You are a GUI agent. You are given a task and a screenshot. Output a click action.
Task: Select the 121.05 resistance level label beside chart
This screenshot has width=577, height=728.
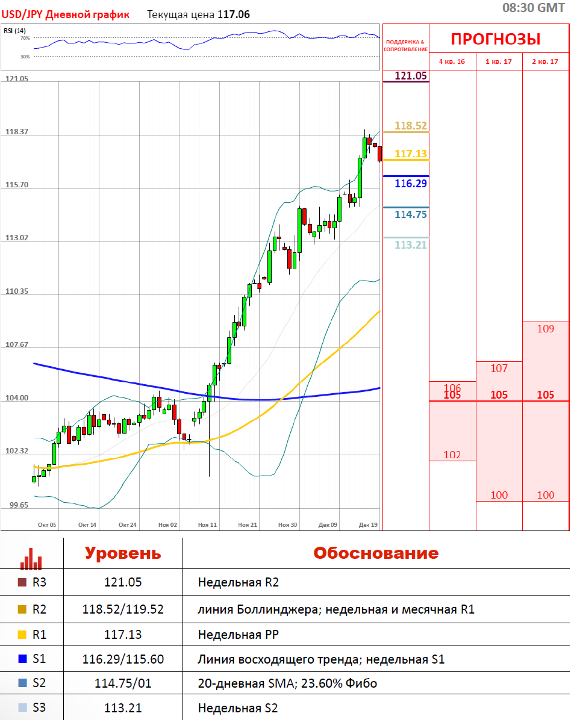[411, 75]
